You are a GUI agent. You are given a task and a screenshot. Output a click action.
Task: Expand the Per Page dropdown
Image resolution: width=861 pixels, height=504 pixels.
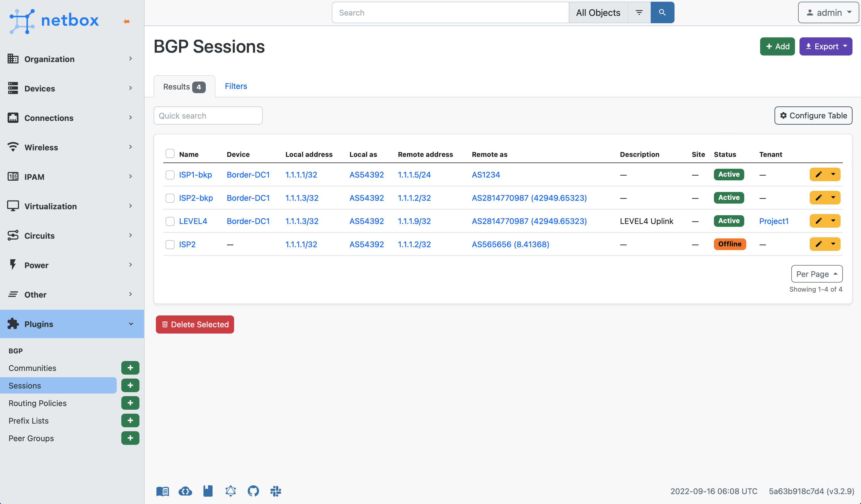click(816, 274)
